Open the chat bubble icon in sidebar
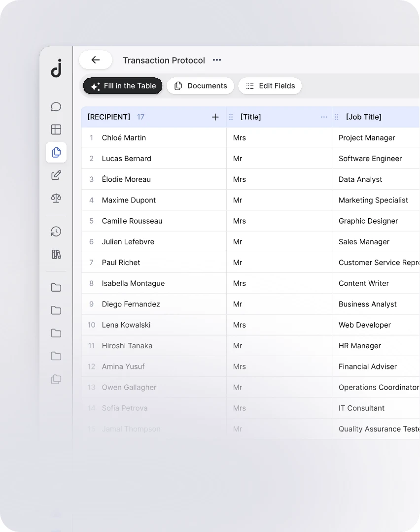The width and height of the screenshot is (420, 532). [x=56, y=107]
